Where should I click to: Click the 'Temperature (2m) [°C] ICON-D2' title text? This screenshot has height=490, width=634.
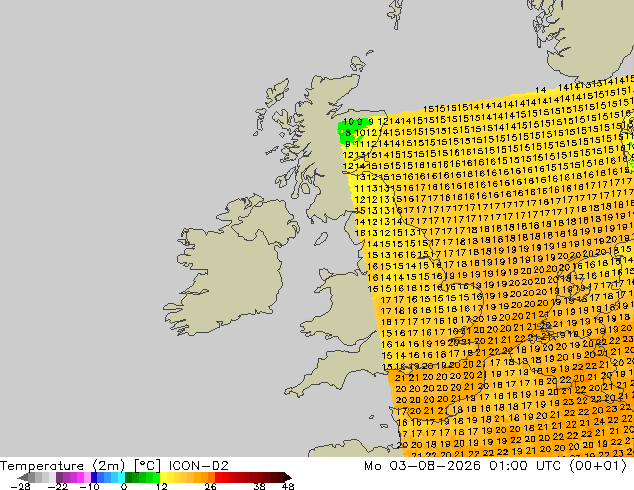114,466
